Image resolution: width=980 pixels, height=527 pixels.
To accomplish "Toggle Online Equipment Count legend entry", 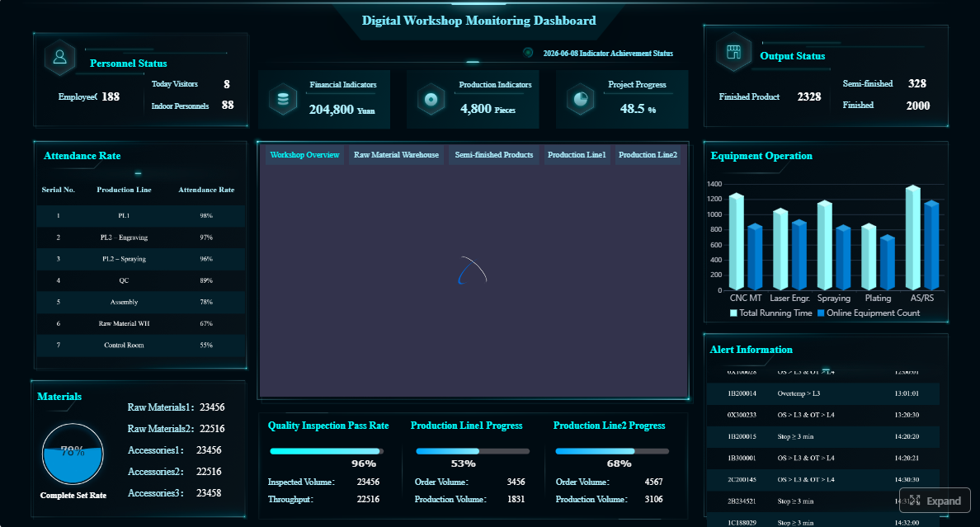I will [x=869, y=313].
